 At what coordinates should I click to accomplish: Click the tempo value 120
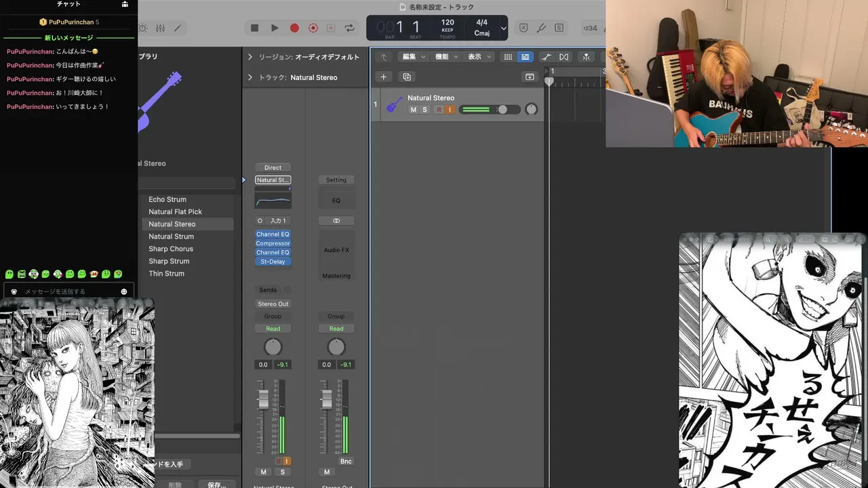click(448, 22)
